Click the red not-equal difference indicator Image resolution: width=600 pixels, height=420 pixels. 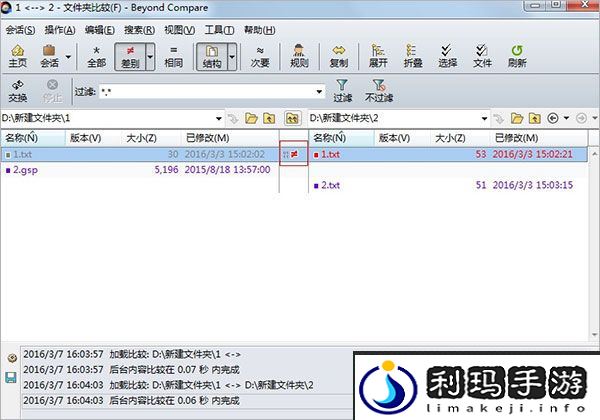point(294,154)
